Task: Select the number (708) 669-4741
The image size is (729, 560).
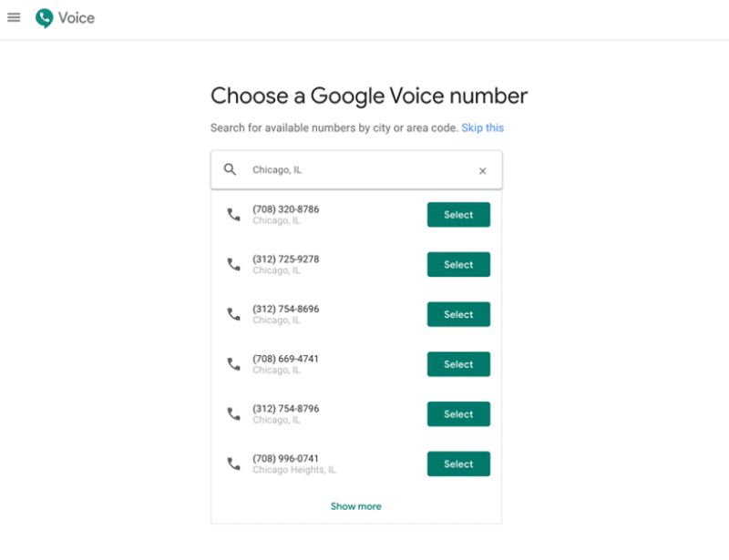Action: click(x=458, y=364)
